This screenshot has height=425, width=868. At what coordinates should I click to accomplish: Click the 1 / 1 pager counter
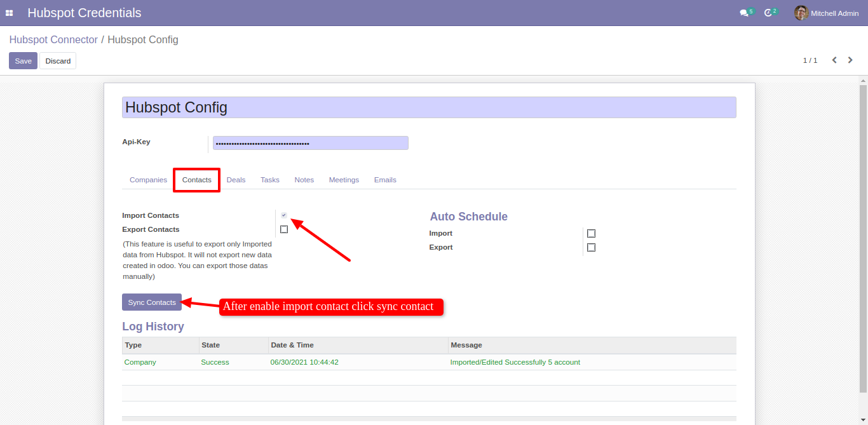pyautogui.click(x=810, y=60)
